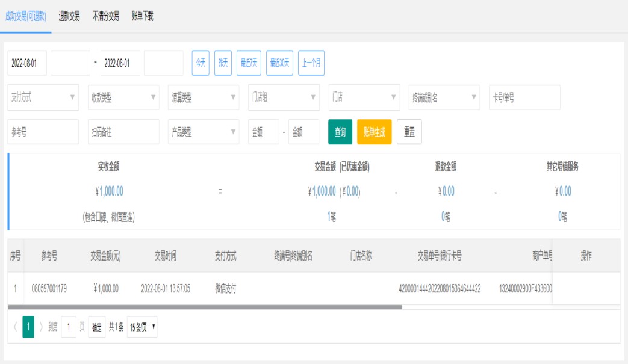Open the 收款类型 dropdown
The image size is (628, 364).
(x=123, y=97)
